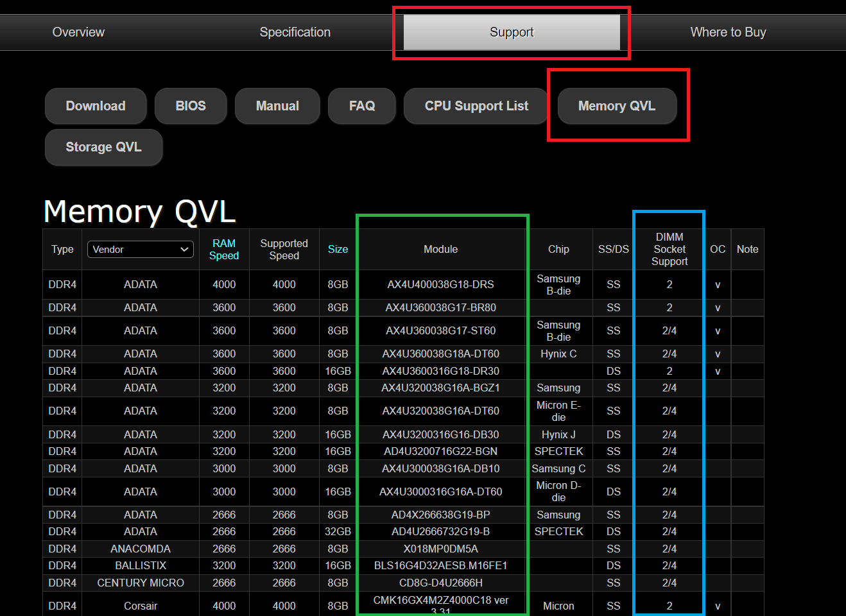Click the Memory QVL heading
This screenshot has height=616, width=846.
(x=140, y=211)
